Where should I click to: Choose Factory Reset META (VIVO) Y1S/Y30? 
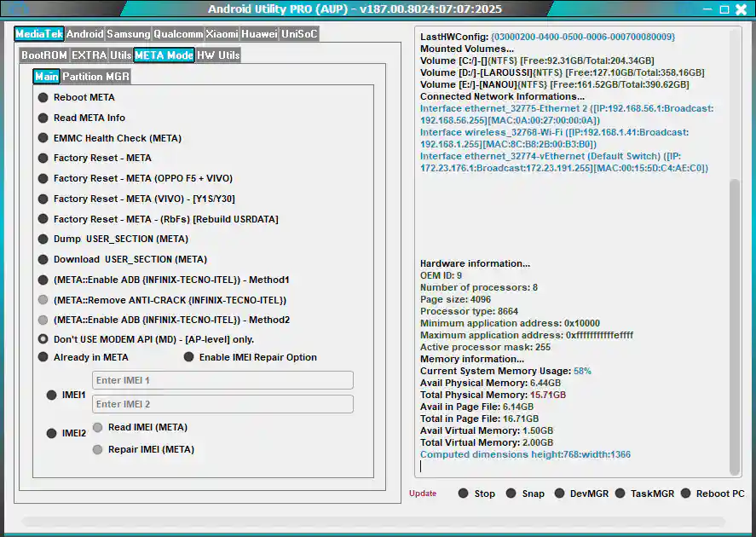pyautogui.click(x=136, y=199)
